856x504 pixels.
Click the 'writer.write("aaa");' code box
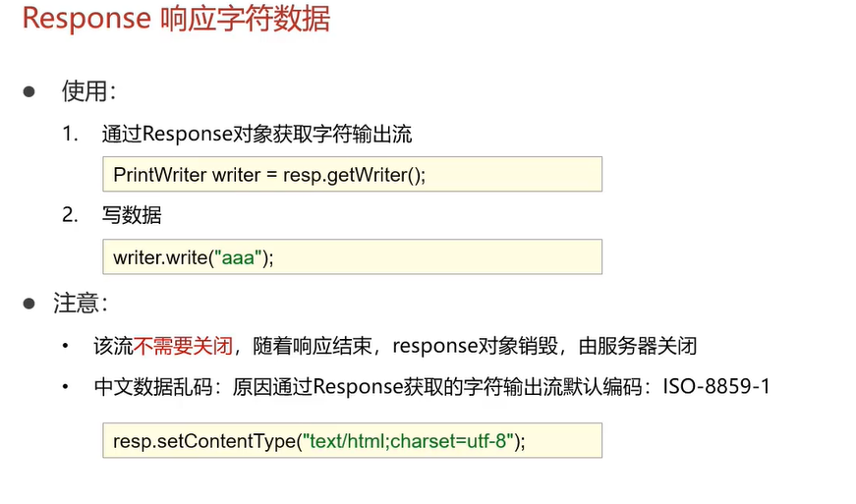[x=352, y=256]
